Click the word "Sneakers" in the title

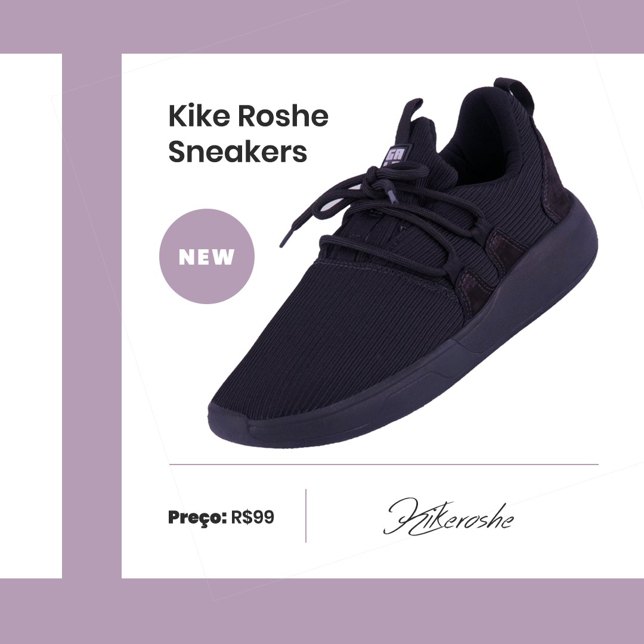click(237, 151)
